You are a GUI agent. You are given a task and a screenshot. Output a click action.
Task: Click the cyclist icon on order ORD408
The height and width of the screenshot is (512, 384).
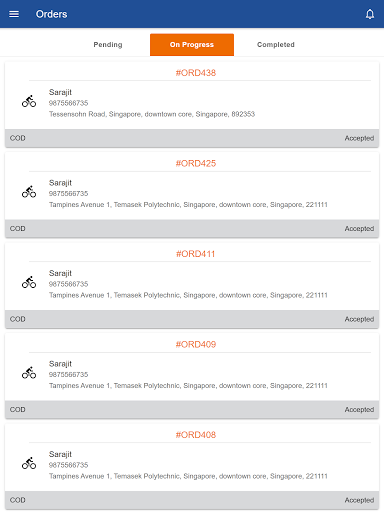[x=29, y=463]
